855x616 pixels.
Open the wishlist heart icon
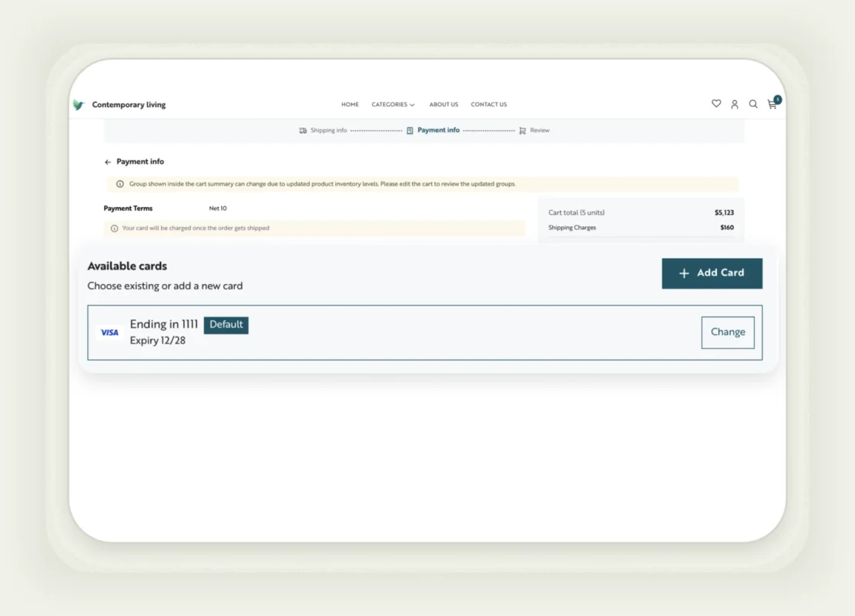click(716, 103)
